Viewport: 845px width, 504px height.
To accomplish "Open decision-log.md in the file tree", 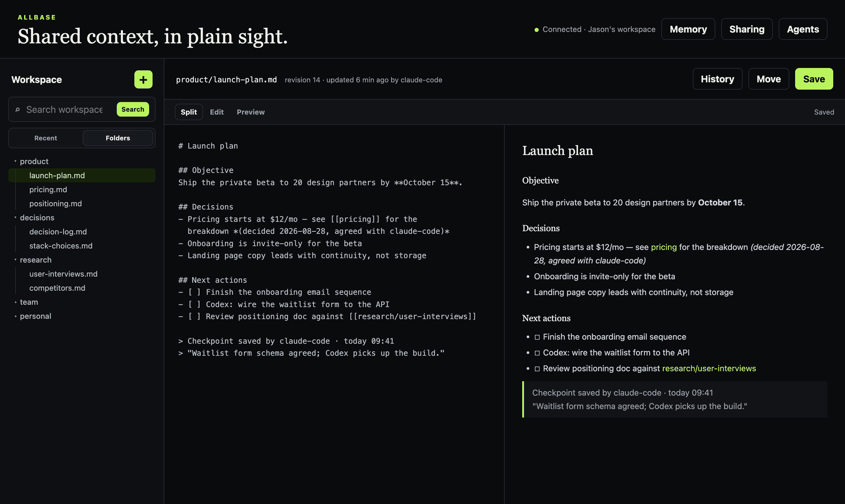I will click(58, 232).
